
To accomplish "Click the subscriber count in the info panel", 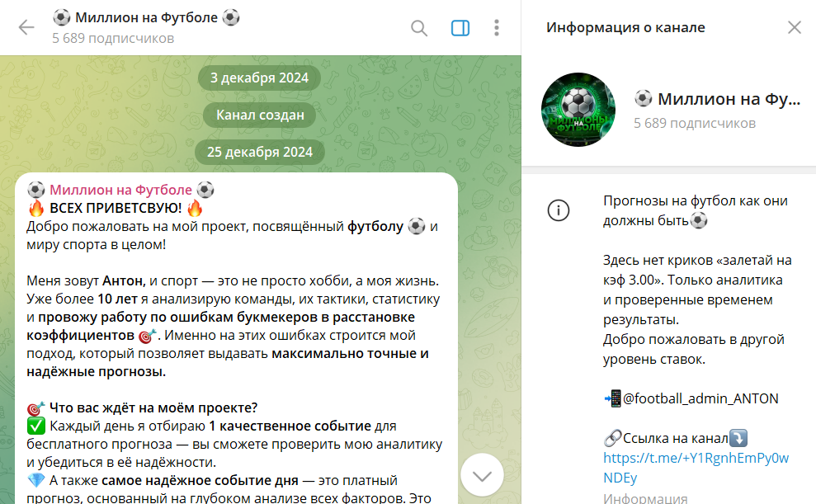I will point(694,123).
